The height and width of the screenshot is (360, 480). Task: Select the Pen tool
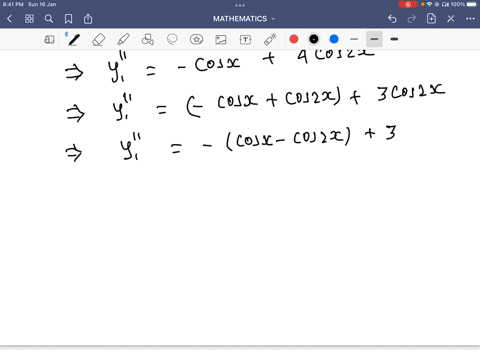coord(74,40)
